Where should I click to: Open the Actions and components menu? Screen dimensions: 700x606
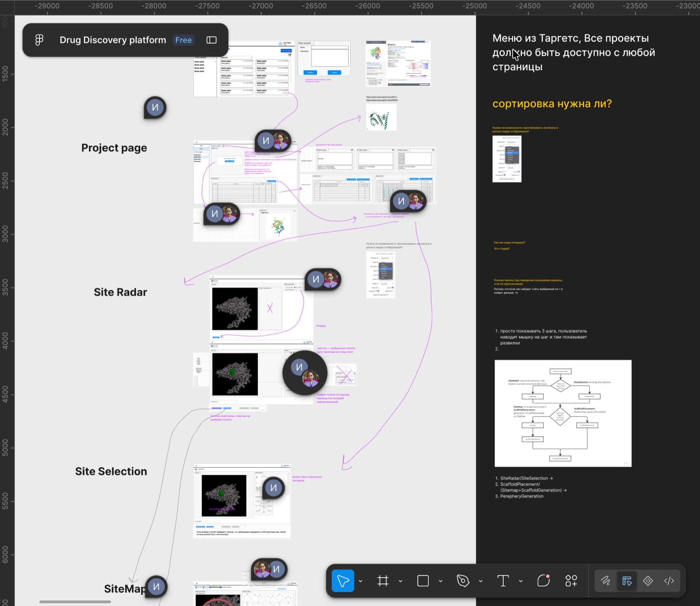[x=571, y=581]
